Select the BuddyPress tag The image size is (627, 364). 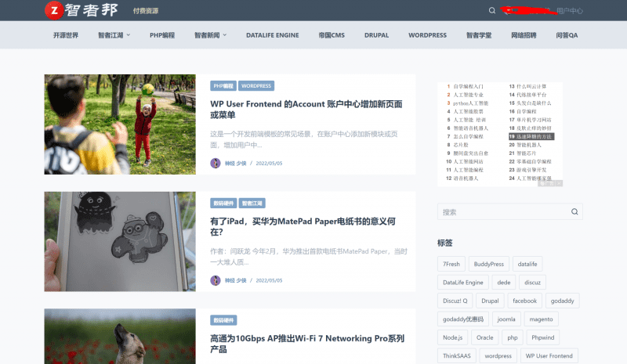pos(488,264)
